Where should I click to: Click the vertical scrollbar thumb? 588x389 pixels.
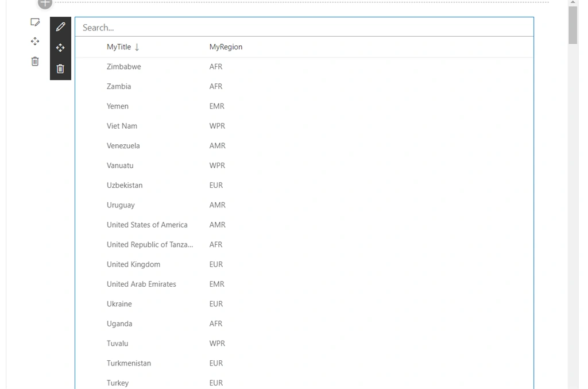(x=572, y=25)
